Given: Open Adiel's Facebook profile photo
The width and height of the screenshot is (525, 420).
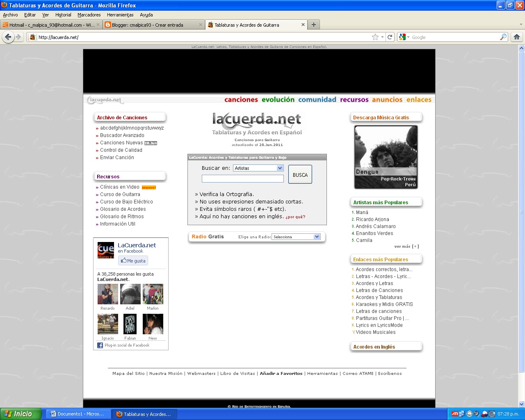Looking at the screenshot, I should 130,294.
